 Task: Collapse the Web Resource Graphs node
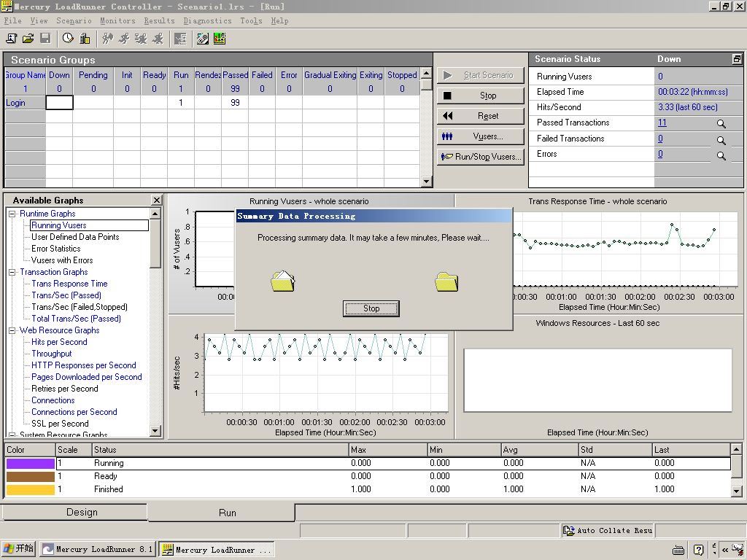coord(12,330)
